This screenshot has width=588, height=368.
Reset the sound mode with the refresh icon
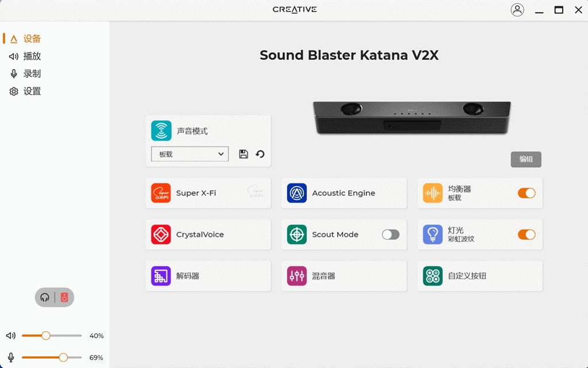click(260, 154)
